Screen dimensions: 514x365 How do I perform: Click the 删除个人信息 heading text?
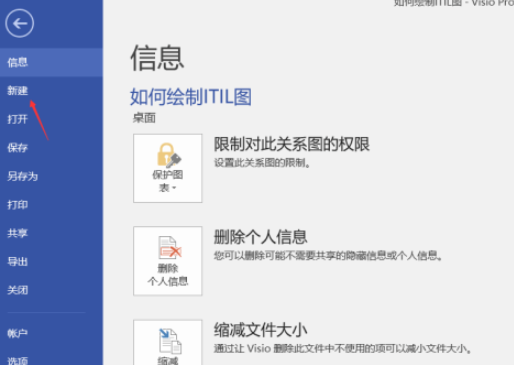click(260, 237)
